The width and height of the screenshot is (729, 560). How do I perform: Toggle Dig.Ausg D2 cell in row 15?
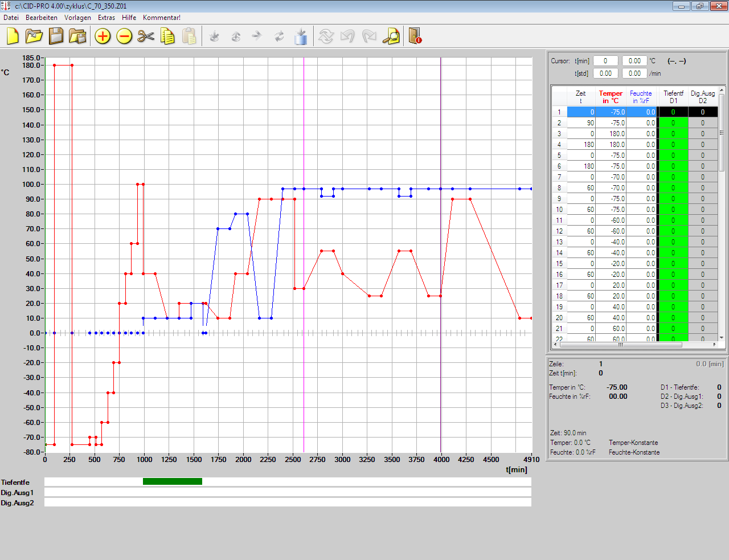point(703,264)
